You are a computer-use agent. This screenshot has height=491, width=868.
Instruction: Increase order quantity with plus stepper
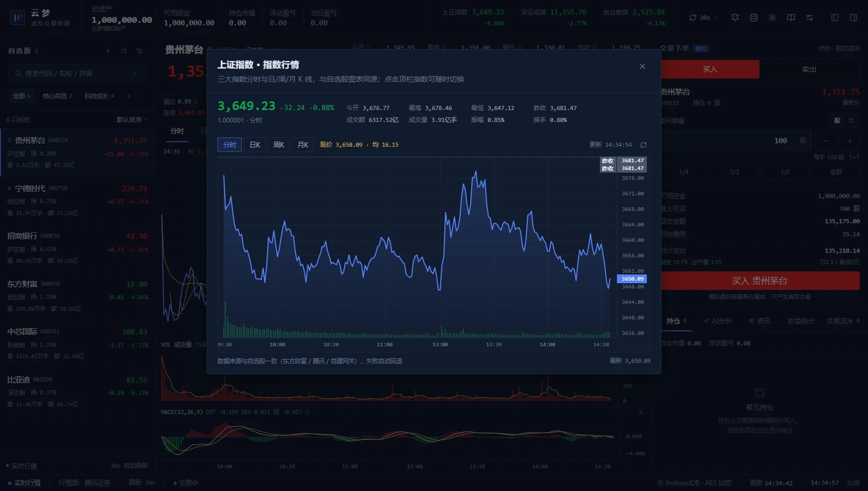[x=849, y=141]
